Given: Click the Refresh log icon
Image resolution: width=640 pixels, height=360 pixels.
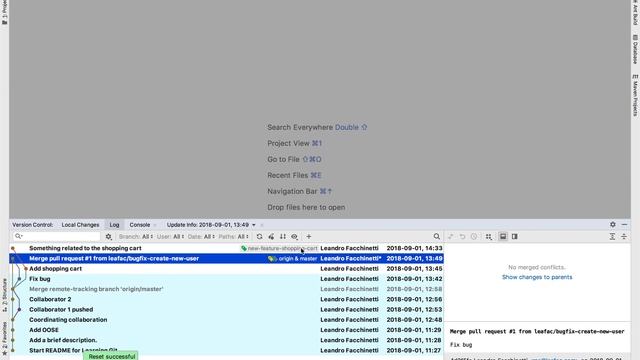Looking at the screenshot, I should point(259,236).
